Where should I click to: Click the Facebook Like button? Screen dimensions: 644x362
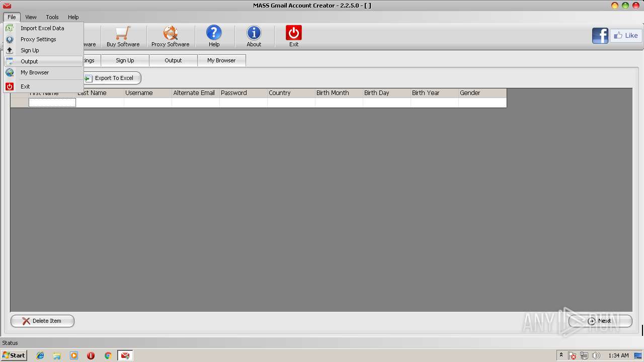tap(625, 36)
